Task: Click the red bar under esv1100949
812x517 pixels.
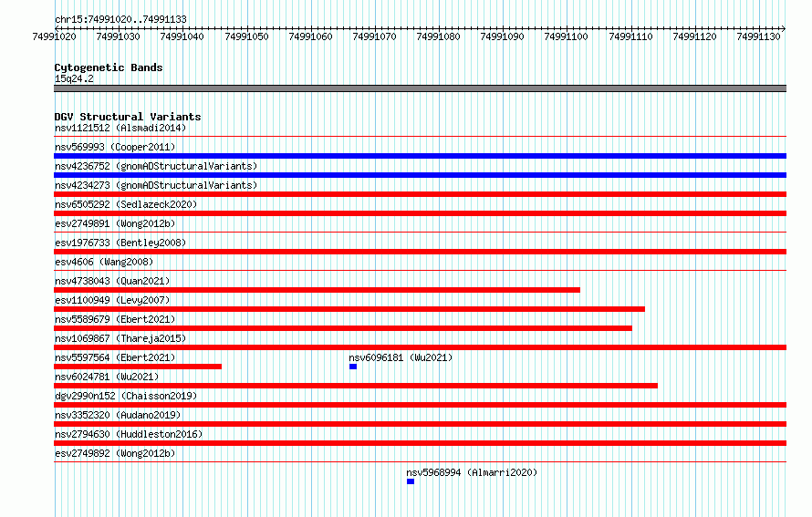Action: 349,309
